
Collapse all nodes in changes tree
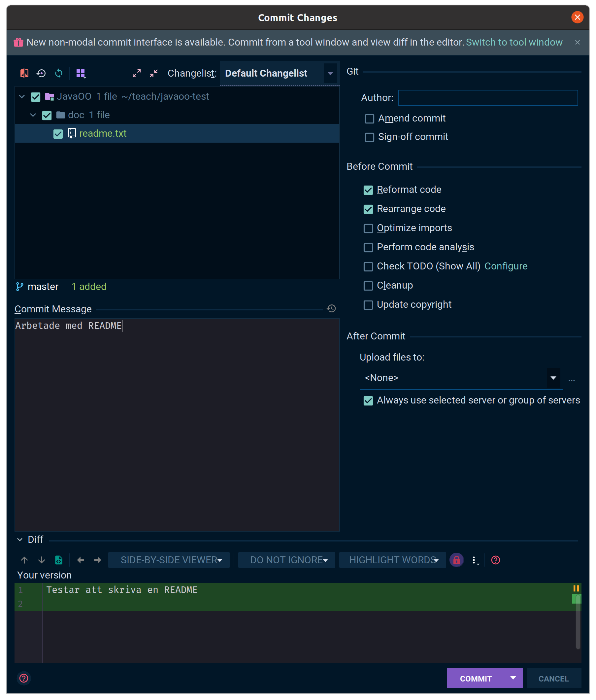(154, 73)
